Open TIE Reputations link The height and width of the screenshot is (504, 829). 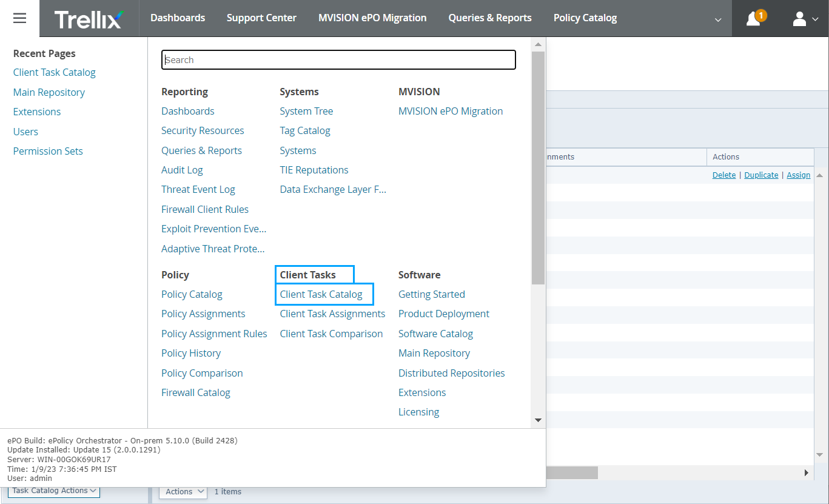(314, 170)
